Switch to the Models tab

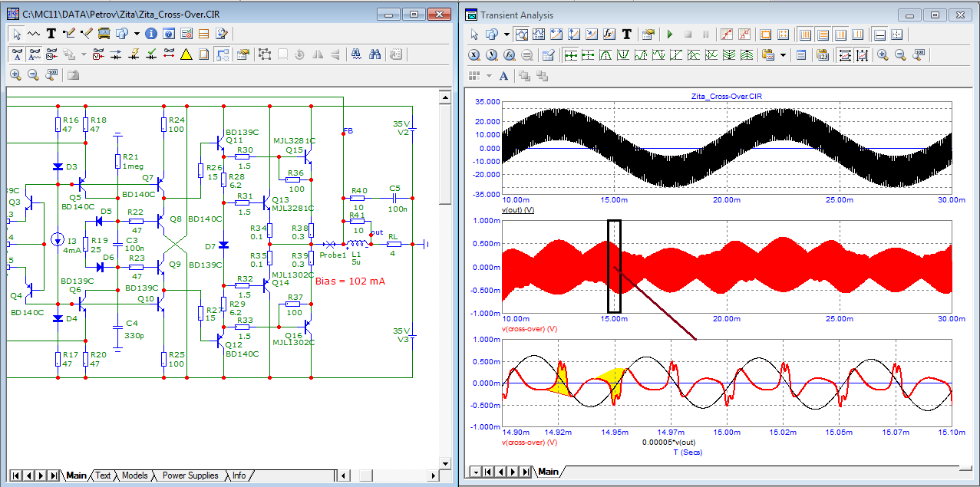pos(134,475)
